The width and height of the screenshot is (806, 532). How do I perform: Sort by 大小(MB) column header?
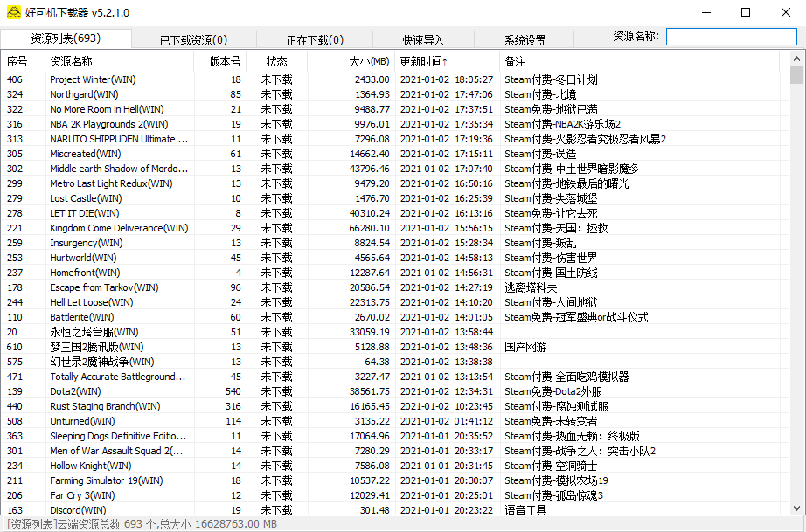click(x=351, y=61)
